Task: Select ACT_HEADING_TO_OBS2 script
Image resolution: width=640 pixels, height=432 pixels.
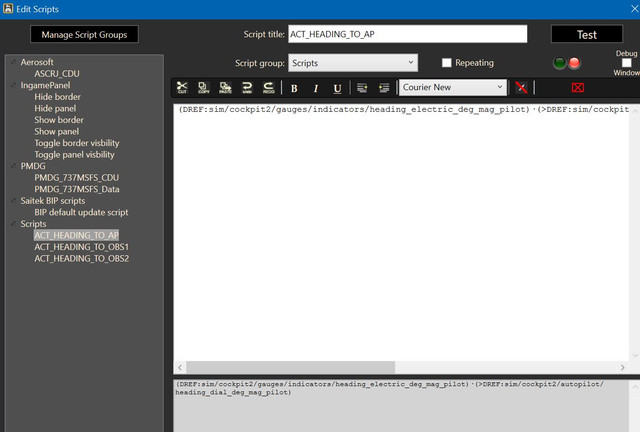Action: point(82,258)
